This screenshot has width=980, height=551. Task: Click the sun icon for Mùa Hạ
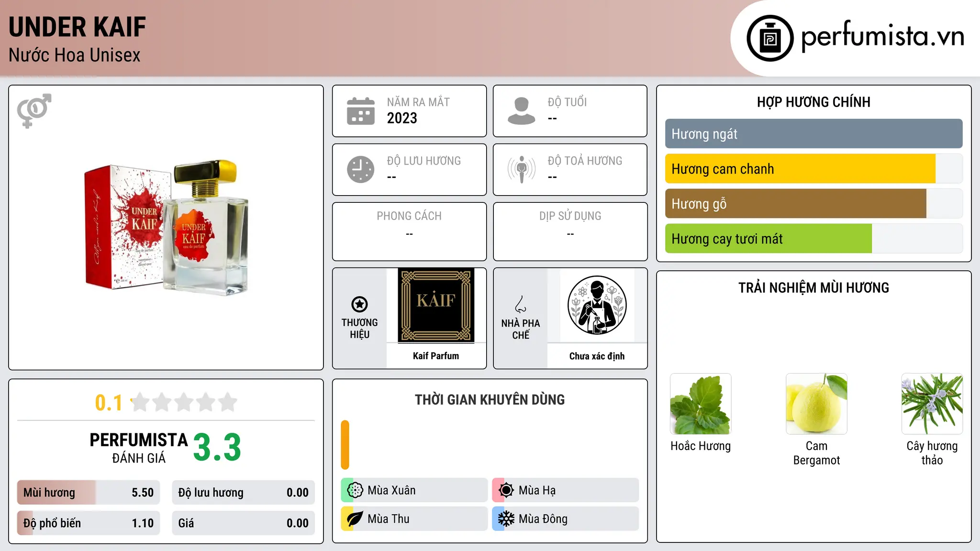(506, 490)
